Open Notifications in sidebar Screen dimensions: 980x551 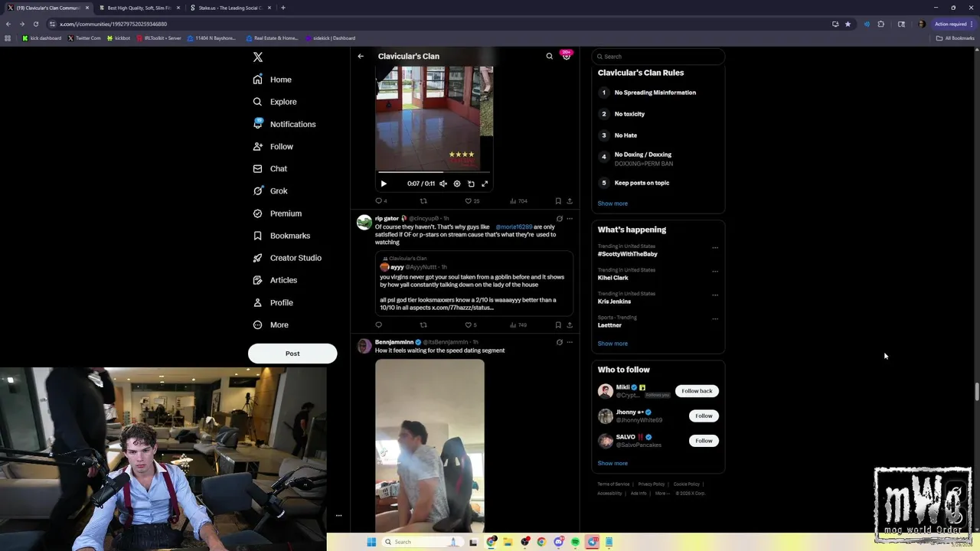pyautogui.click(x=284, y=124)
